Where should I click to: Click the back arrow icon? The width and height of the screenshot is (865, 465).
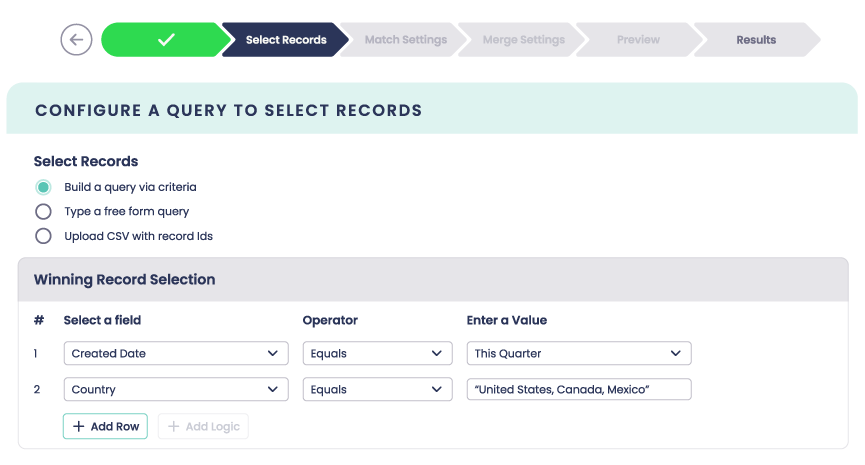[x=76, y=40]
